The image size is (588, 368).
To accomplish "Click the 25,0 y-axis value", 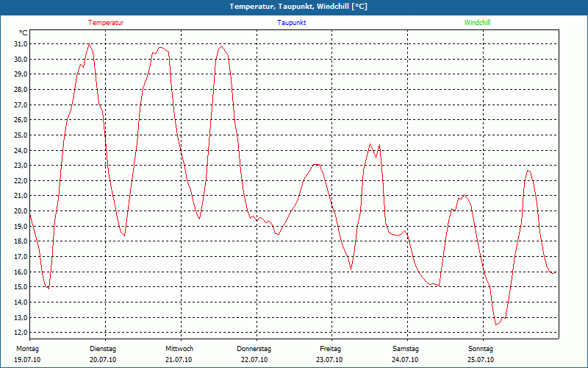I will tap(21, 135).
